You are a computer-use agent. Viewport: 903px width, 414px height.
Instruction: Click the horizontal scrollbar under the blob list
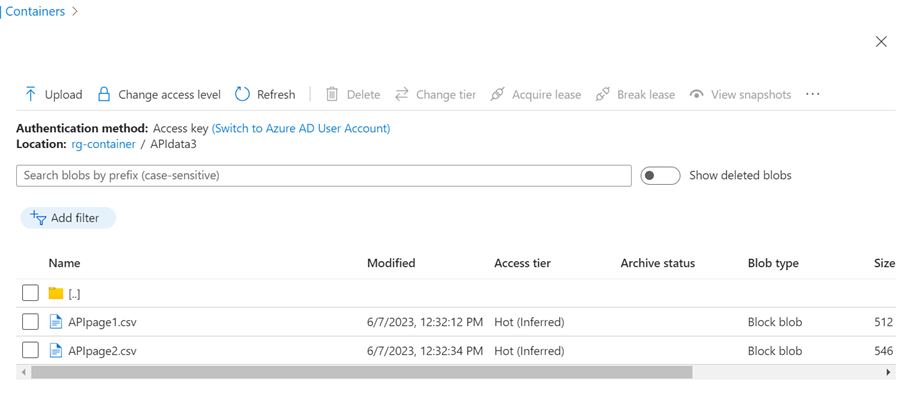pyautogui.click(x=360, y=372)
